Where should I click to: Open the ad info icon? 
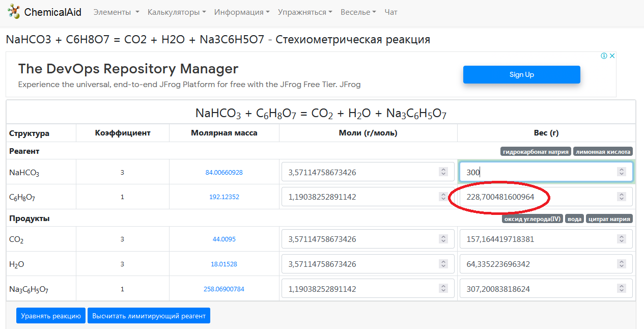coord(604,56)
